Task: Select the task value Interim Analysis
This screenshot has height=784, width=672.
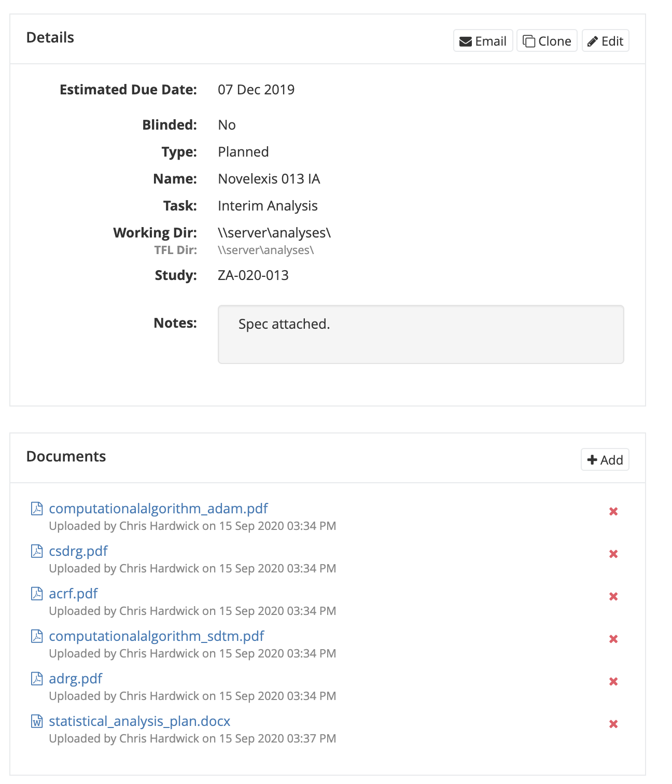Action: tap(268, 206)
